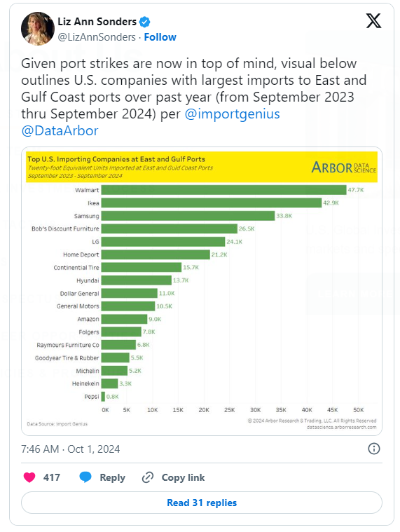Click the 417 likes count
The image size is (400, 532).
(x=52, y=477)
